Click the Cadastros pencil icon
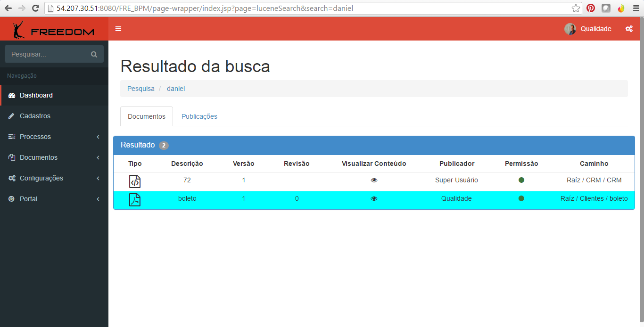 click(x=12, y=116)
